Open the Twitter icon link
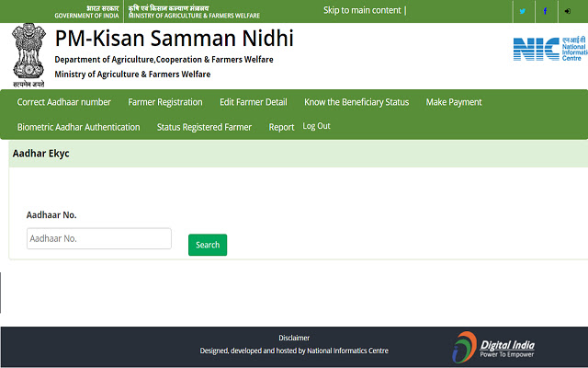The height and width of the screenshot is (368, 588). 523,11
